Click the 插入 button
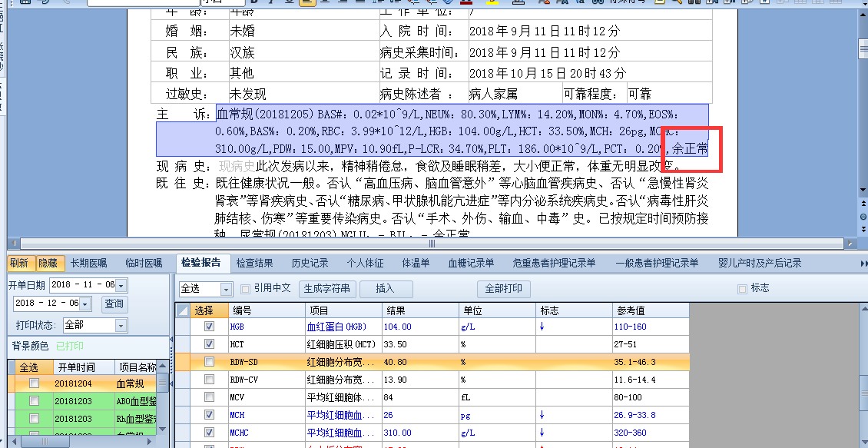 (x=386, y=289)
